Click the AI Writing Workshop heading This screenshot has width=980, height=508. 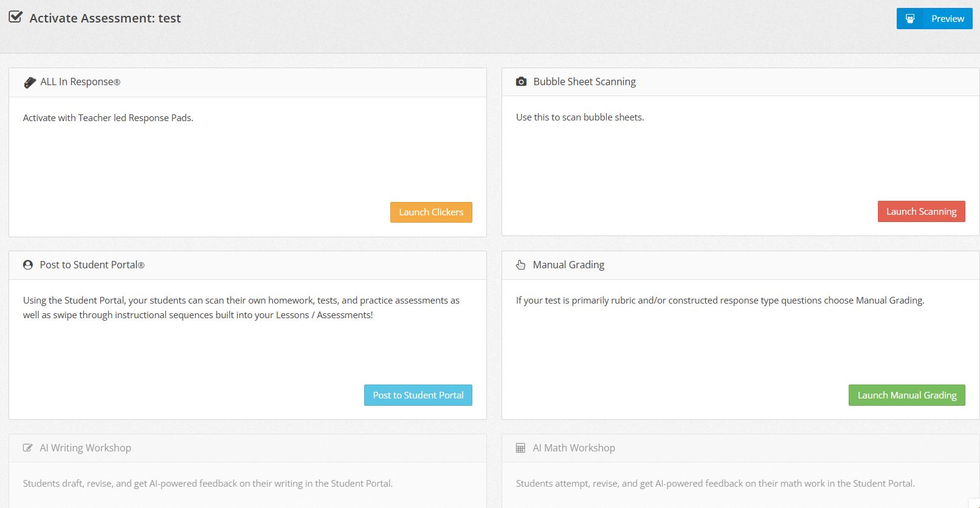tap(86, 448)
